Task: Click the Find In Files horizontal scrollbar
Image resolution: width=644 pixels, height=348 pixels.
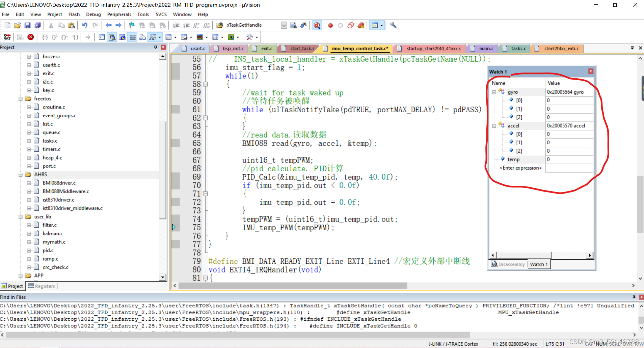Action: (238, 335)
